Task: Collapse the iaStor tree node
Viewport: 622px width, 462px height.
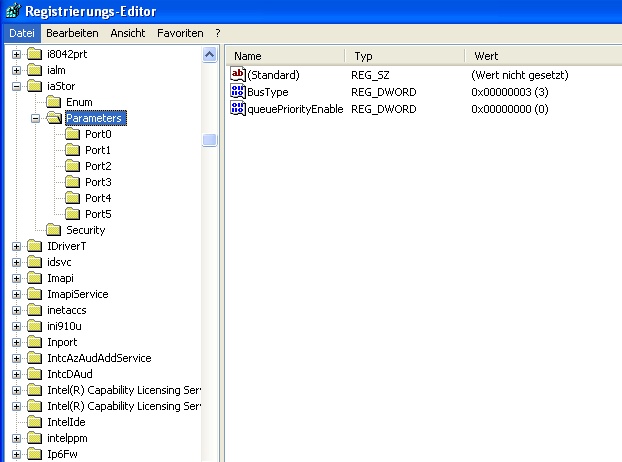Action: [x=17, y=86]
